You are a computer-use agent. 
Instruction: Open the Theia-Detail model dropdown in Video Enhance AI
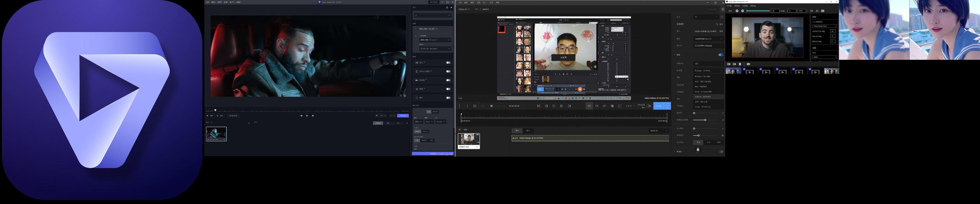click(825, 26)
